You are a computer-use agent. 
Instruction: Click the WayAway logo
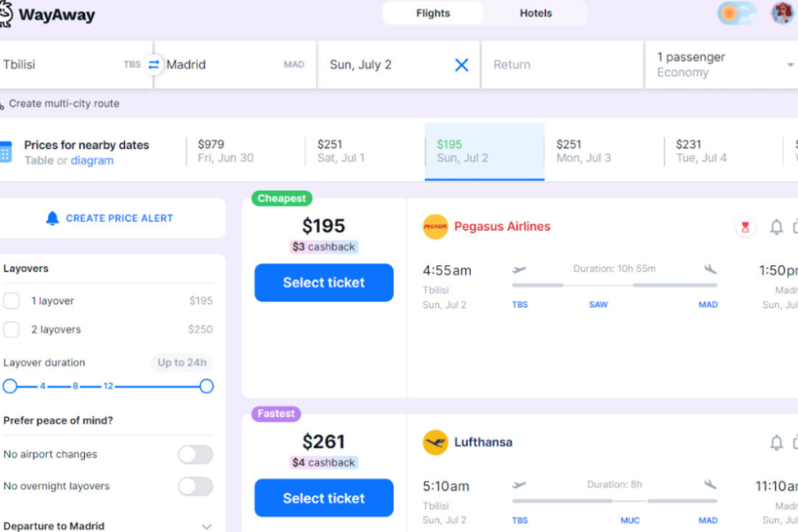(x=48, y=15)
